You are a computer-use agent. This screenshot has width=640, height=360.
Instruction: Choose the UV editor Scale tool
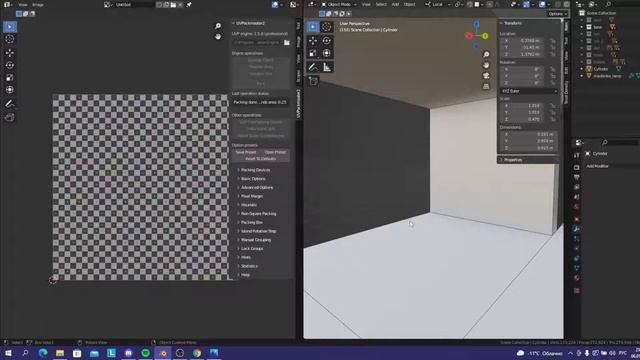10,78
